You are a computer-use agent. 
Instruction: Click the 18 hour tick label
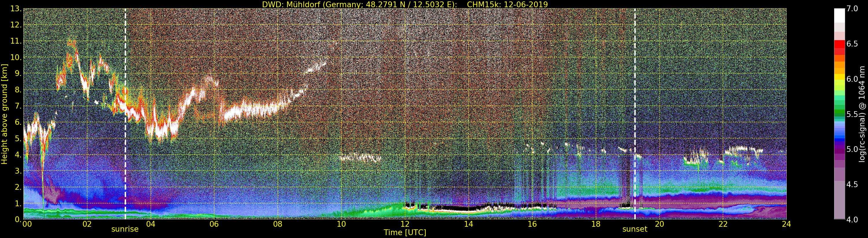pos(596,224)
